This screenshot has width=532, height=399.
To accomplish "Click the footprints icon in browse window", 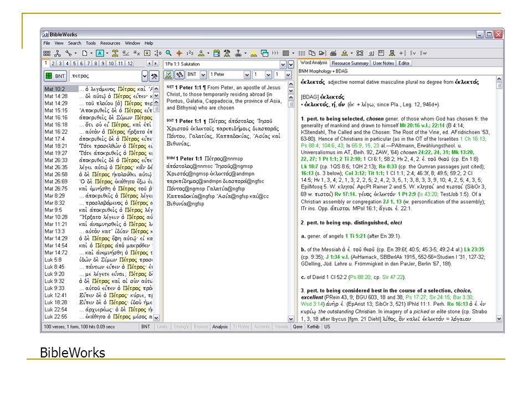I will click(x=180, y=75).
